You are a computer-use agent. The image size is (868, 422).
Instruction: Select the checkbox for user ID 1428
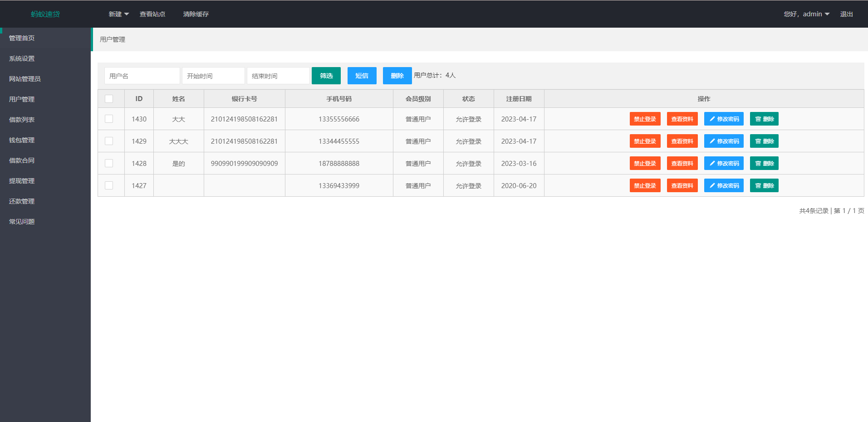(109, 163)
